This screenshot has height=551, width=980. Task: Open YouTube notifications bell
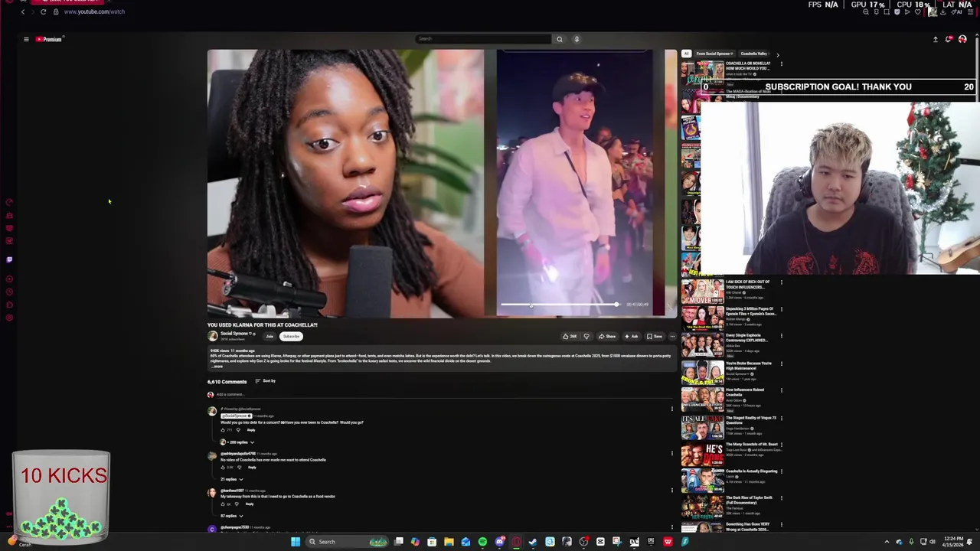949,39
